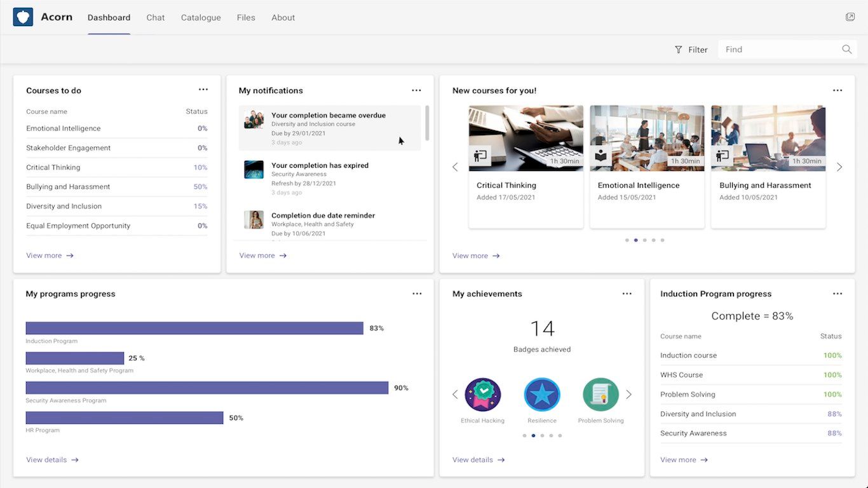Viewport: 868px width, 488px height.
Task: Open the About tab
Action: coord(283,18)
